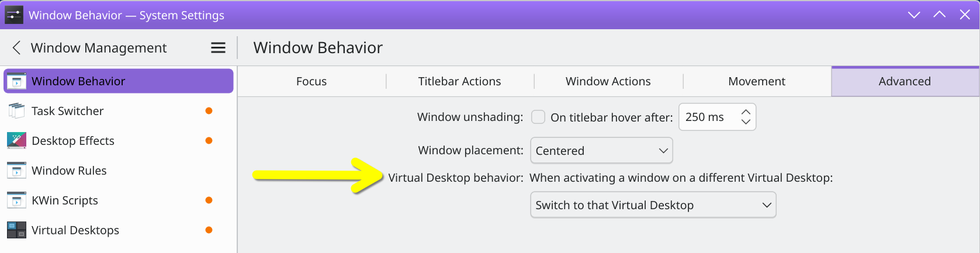Image resolution: width=980 pixels, height=253 pixels.
Task: Open the Titlebar Actions tab
Action: click(x=460, y=81)
